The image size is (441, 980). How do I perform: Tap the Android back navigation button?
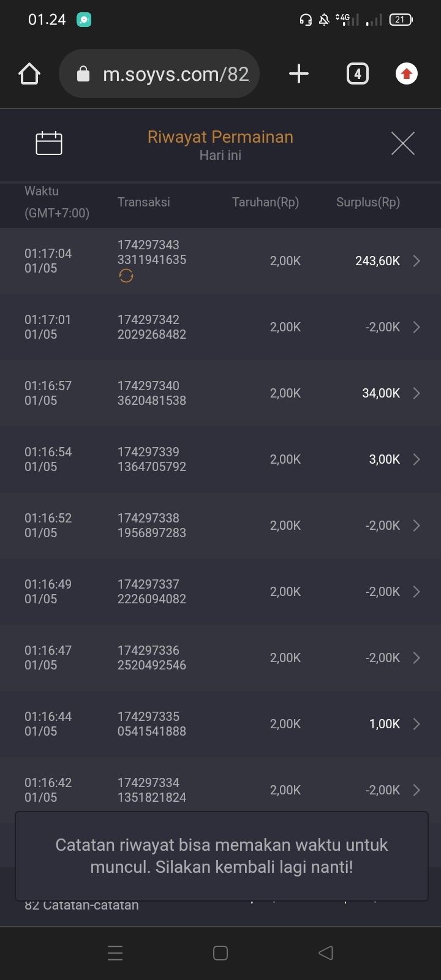(x=326, y=953)
